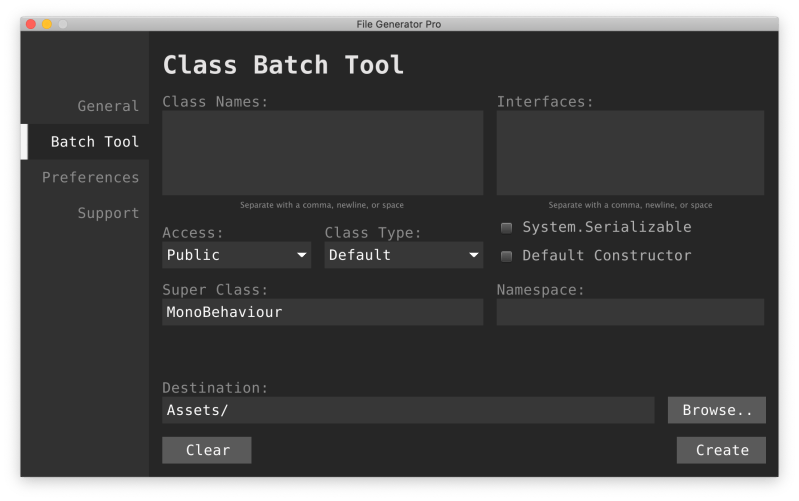Click the Super Class field containing MonoBehaviour

pyautogui.click(x=323, y=312)
